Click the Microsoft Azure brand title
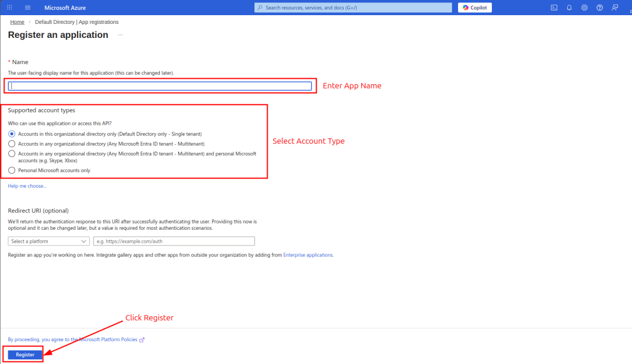632x364 pixels. 65,8
